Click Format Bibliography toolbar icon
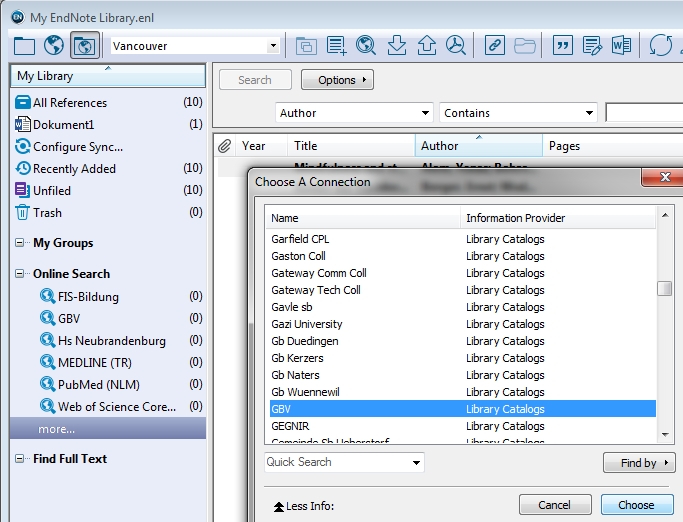The height and width of the screenshot is (522, 683). click(592, 45)
